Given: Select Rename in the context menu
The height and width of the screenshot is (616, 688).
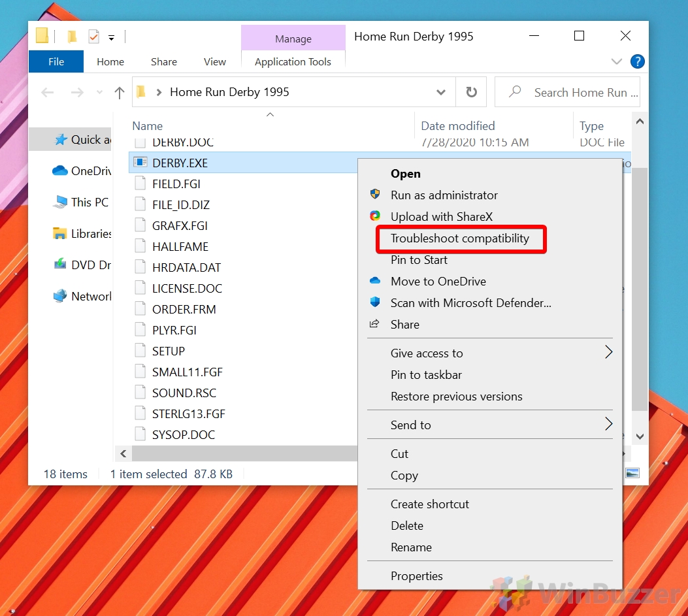Looking at the screenshot, I should (x=411, y=547).
